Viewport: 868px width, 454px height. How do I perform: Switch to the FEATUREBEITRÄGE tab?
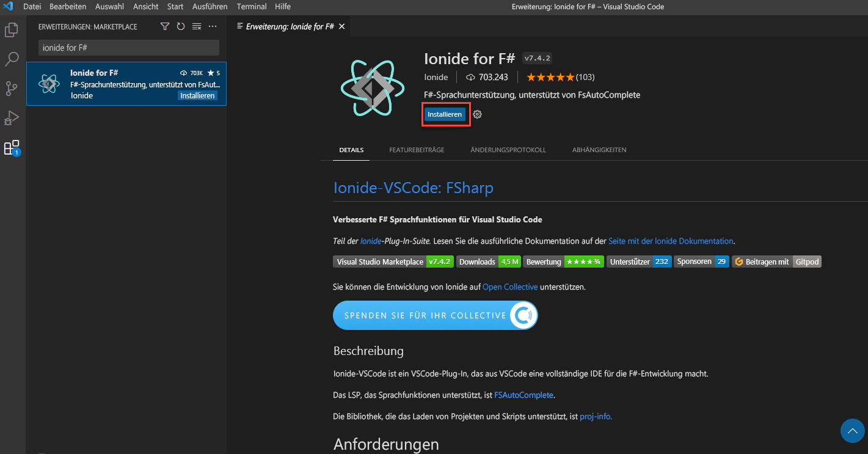[x=417, y=149]
